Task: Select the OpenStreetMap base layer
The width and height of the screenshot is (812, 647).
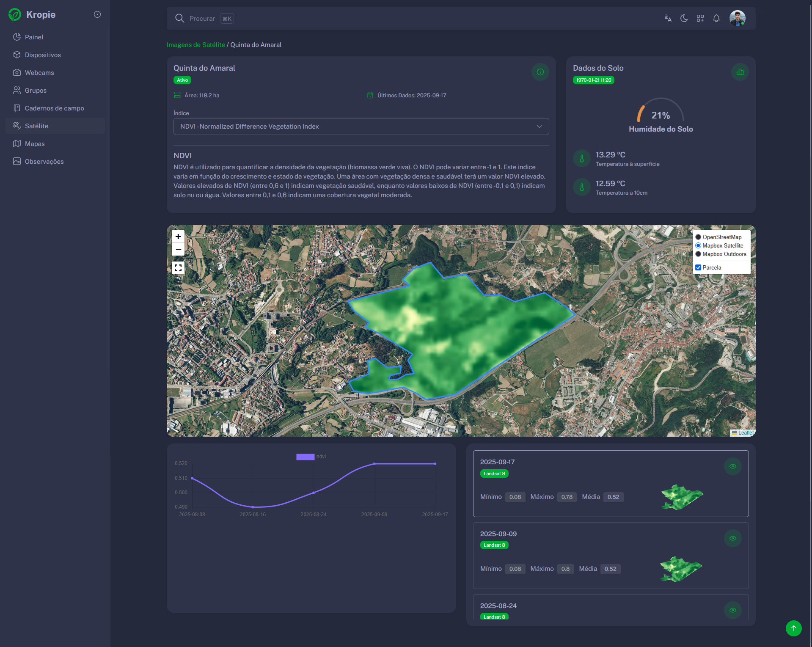Action: coord(698,237)
